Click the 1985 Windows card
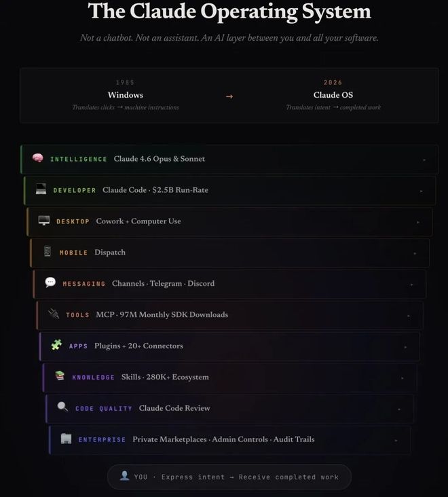Viewport: 448px width, 497px height. [126, 96]
